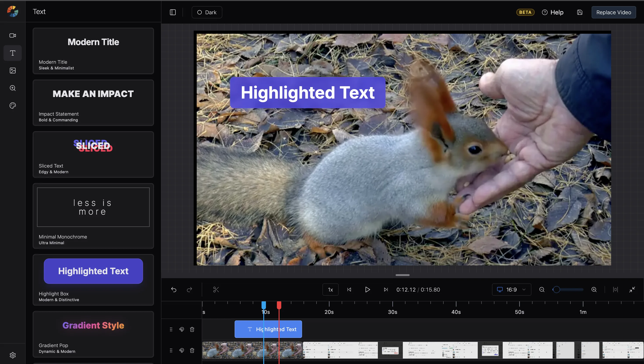This screenshot has height=364, width=644.
Task: Select the Text tool in sidebar
Action: point(12,53)
